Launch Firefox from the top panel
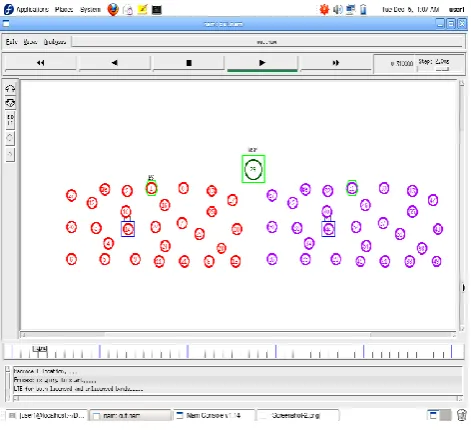Screen dimensions: 471x430 [x=113, y=9]
